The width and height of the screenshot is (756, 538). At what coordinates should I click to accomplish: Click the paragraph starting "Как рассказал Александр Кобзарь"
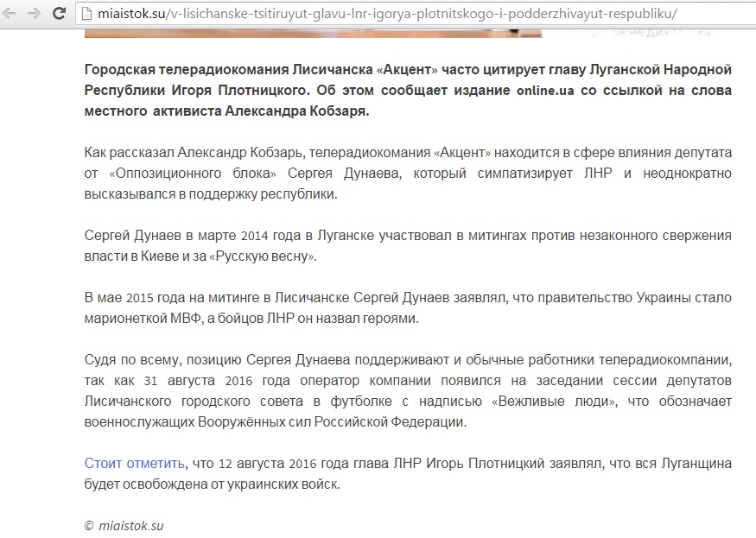coord(408,173)
